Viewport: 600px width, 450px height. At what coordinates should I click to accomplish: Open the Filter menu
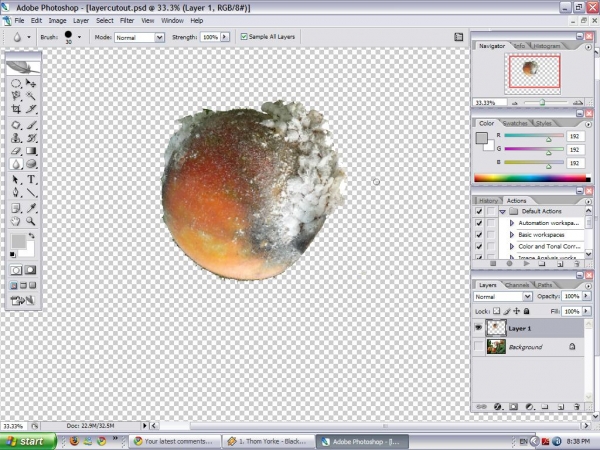[x=127, y=21]
